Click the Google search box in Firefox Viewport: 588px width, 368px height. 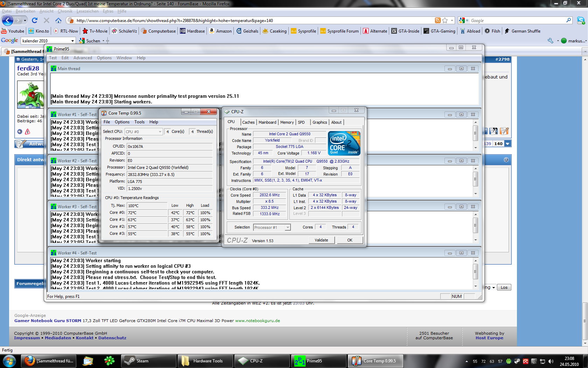pyautogui.click(x=517, y=20)
